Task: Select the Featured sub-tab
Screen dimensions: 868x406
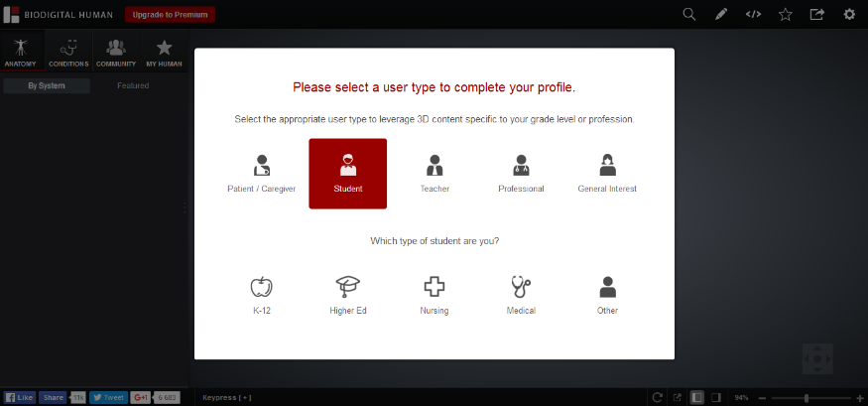Action: coord(133,85)
